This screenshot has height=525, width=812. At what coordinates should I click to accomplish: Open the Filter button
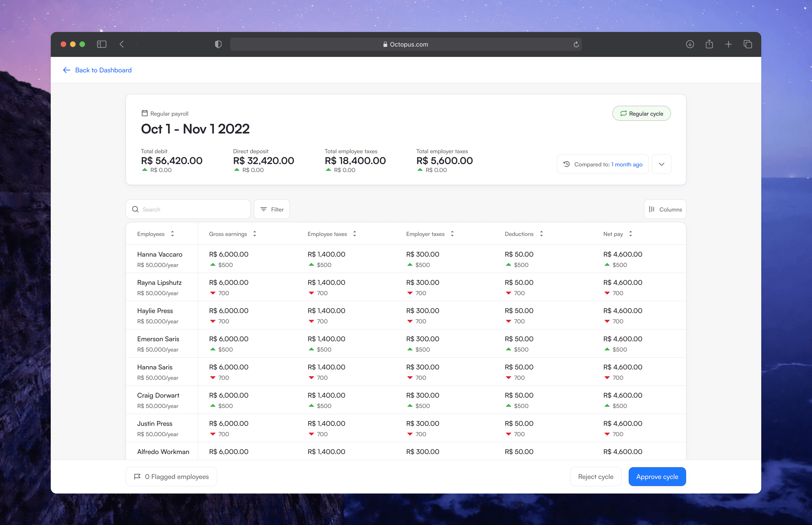point(272,209)
